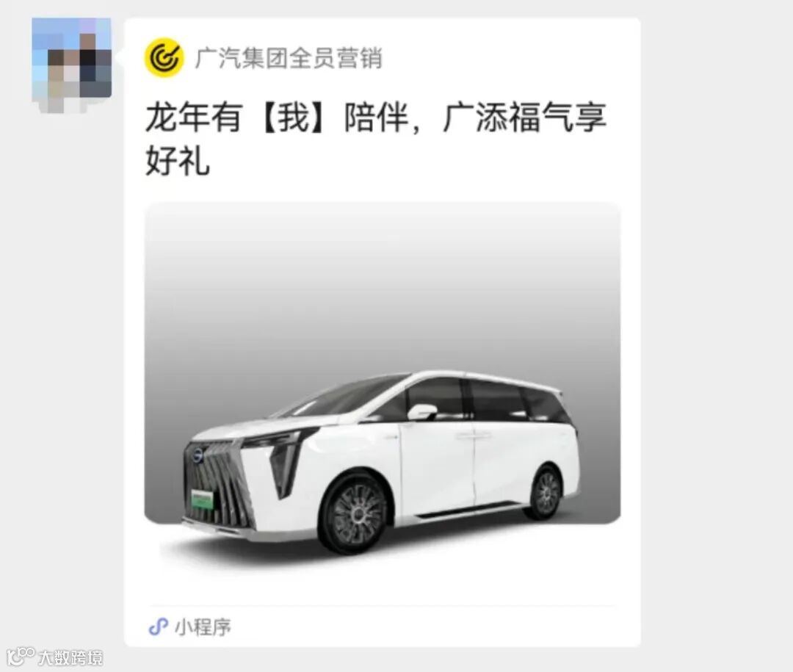Click the van's white side mirror

(421, 411)
